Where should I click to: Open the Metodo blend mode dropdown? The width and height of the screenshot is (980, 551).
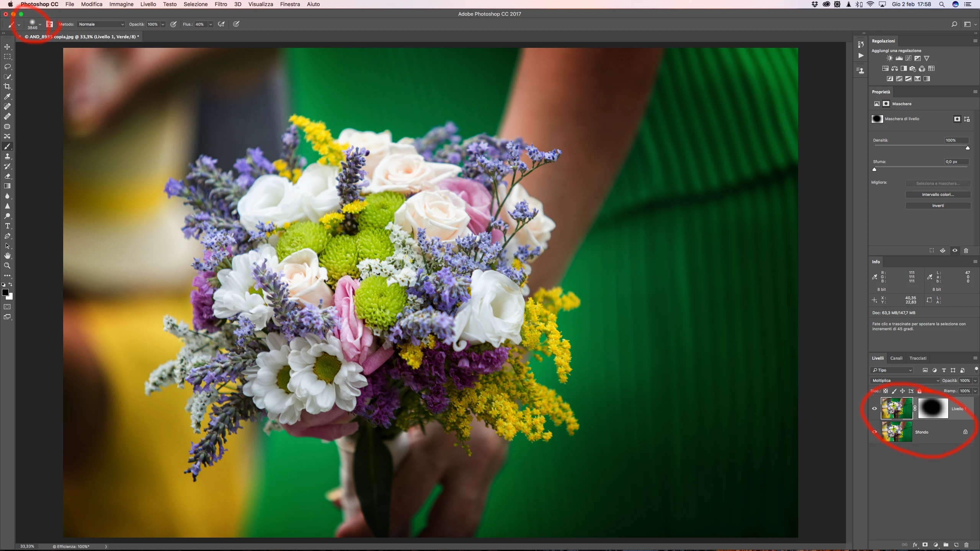[x=101, y=24]
